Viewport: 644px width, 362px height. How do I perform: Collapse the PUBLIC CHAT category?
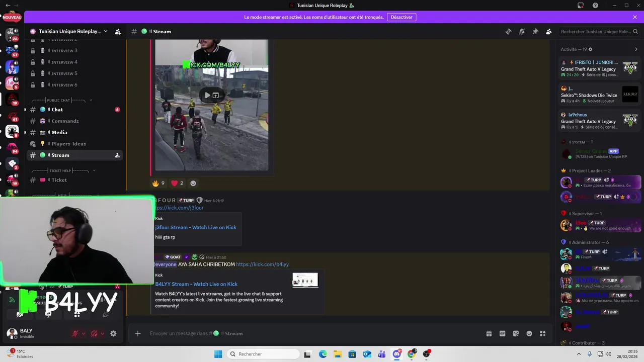[61, 100]
